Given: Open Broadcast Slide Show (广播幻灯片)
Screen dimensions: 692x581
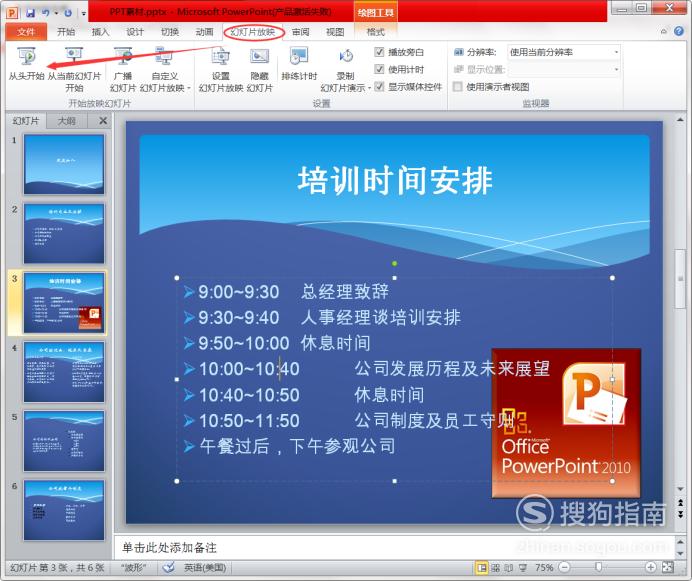Looking at the screenshot, I should (x=123, y=69).
